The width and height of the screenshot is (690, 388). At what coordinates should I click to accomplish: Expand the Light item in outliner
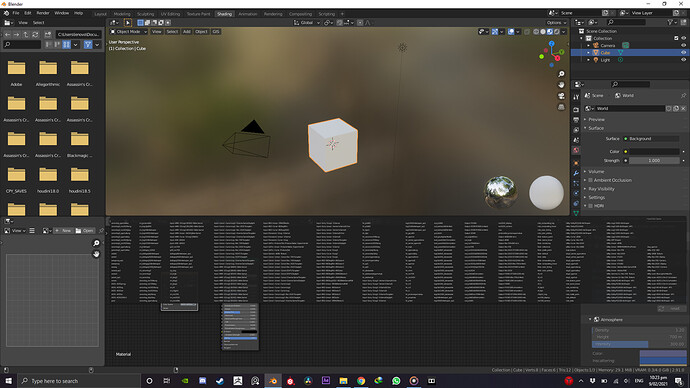point(588,60)
